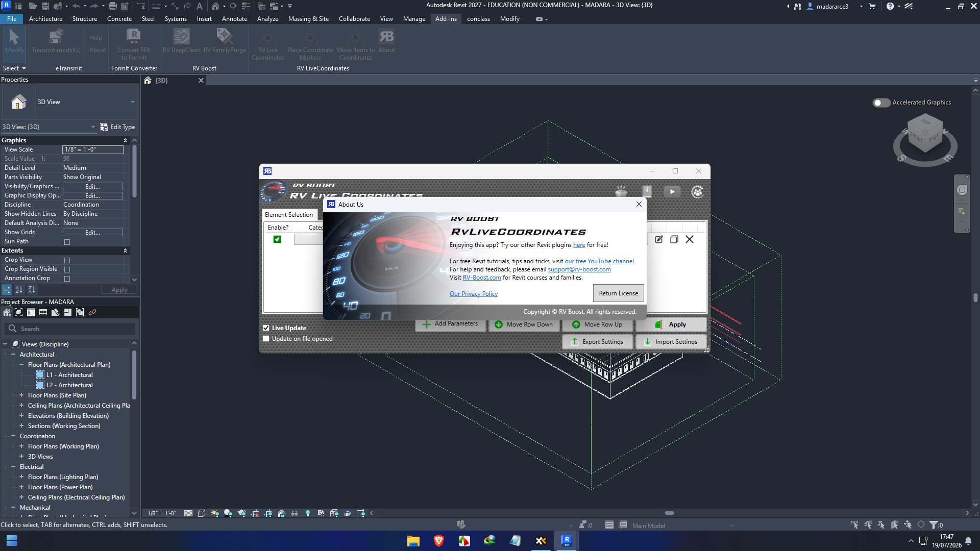Expand the Coordination 3D Views node
Image resolution: width=980 pixels, height=551 pixels.
(21, 457)
